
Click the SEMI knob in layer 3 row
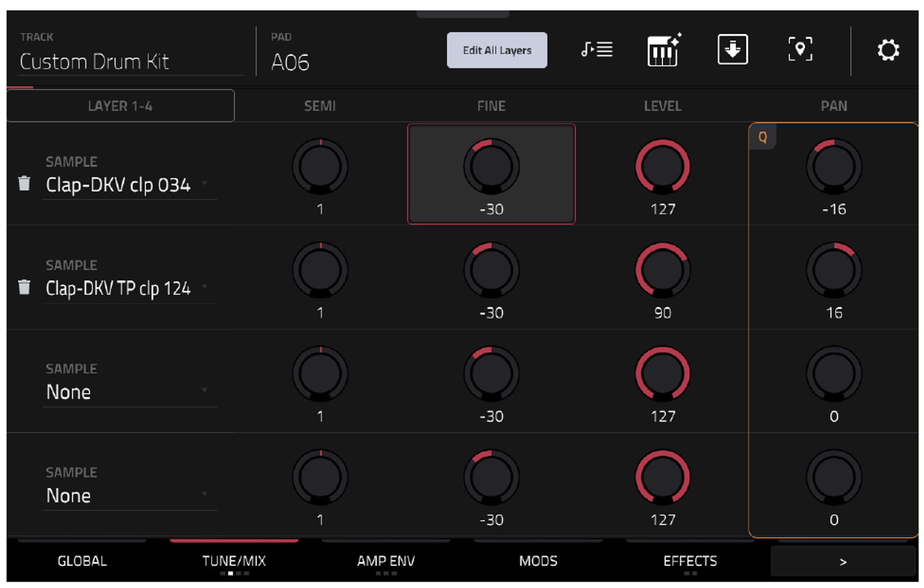(x=320, y=373)
